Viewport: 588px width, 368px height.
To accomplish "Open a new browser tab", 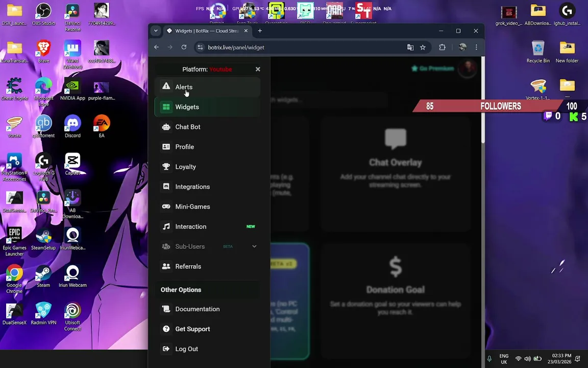I will (260, 31).
